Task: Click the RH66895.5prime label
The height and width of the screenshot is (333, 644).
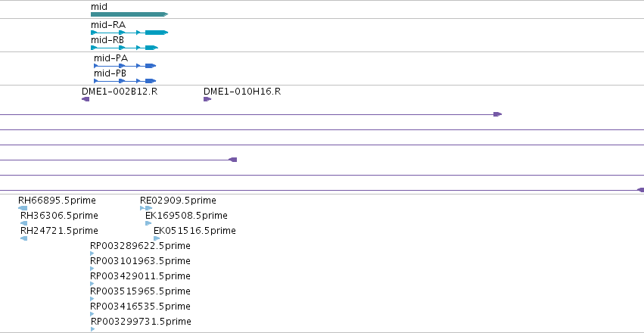Action: point(57,201)
